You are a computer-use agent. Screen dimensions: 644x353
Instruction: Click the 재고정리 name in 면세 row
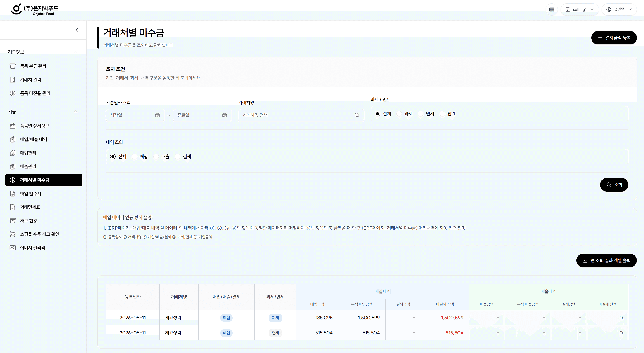pos(173,333)
